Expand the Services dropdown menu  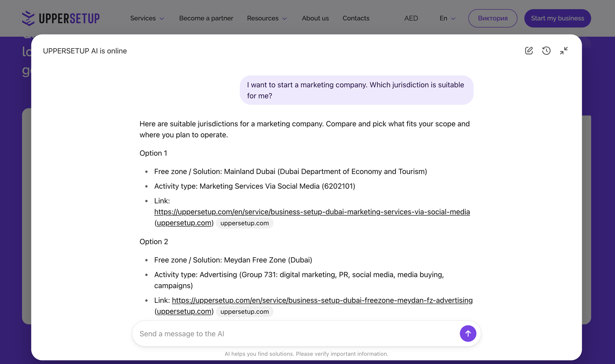point(147,18)
